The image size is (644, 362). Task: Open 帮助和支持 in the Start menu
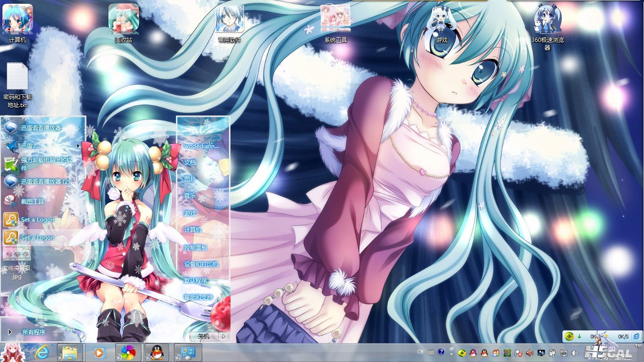coord(198,297)
